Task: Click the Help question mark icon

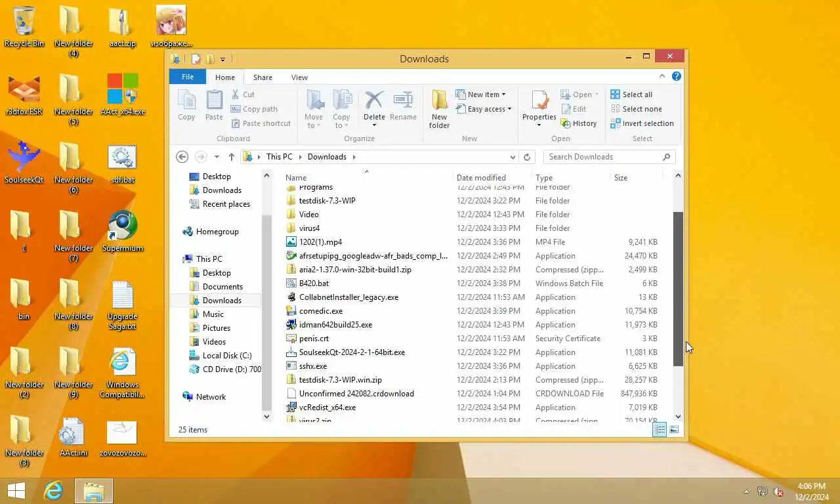Action: coord(677,77)
